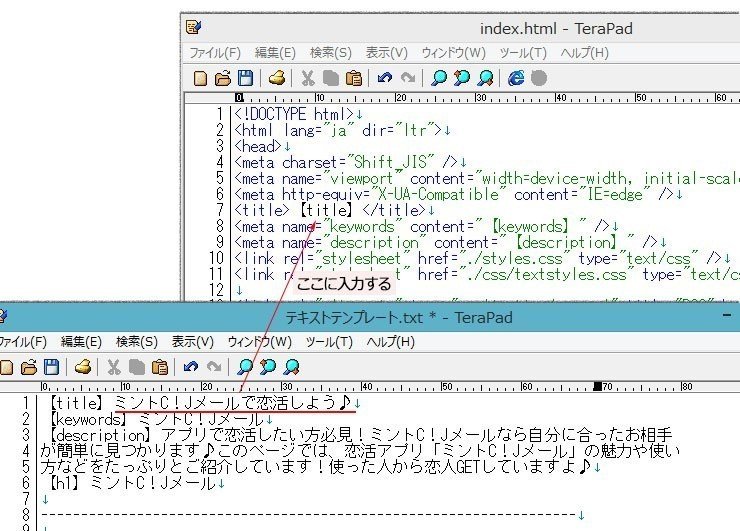This screenshot has width=740, height=531.
Task: Click "X-UA-Compatible" text on line 6
Action: tap(438, 194)
